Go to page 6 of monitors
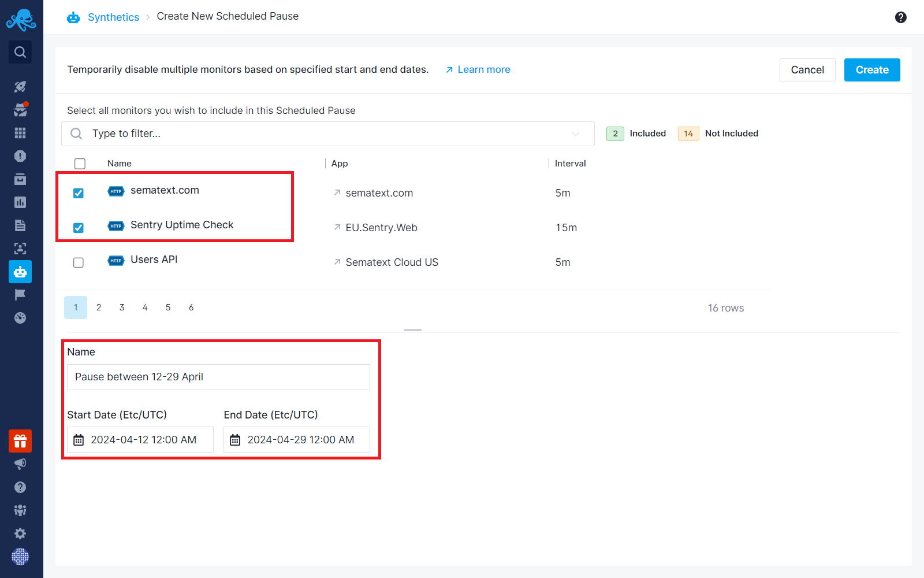The image size is (924, 578). [191, 307]
